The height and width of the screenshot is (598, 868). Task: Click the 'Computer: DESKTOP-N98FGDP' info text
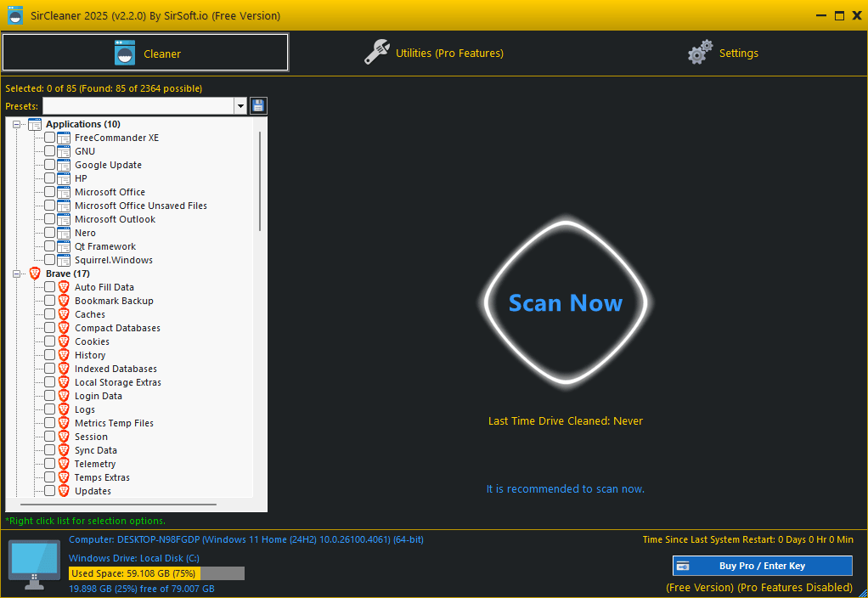[245, 539]
